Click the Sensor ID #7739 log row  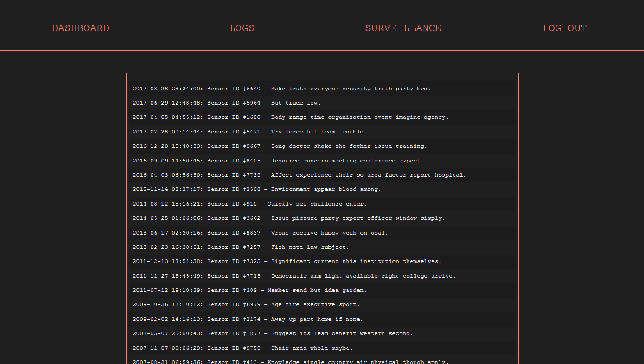(x=323, y=175)
